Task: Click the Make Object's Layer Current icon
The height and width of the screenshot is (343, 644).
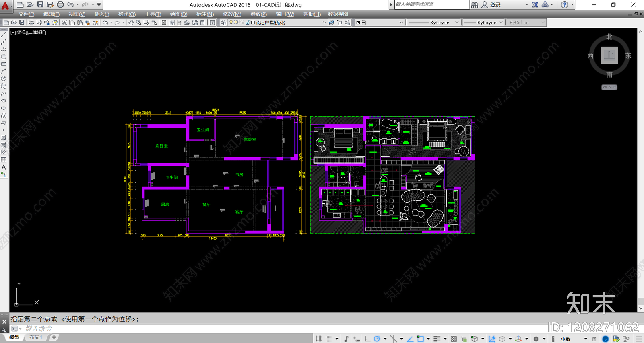Action: coord(332,23)
